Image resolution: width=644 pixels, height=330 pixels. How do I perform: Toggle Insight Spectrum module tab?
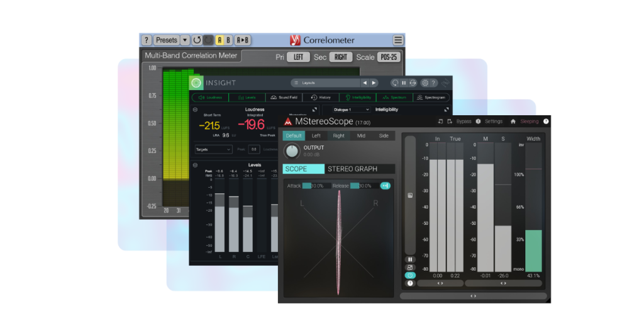pos(394,98)
